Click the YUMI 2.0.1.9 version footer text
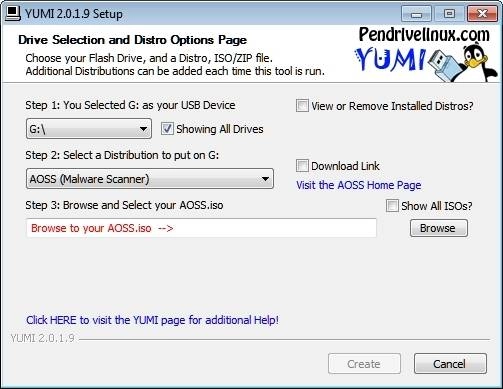 pos(42,338)
